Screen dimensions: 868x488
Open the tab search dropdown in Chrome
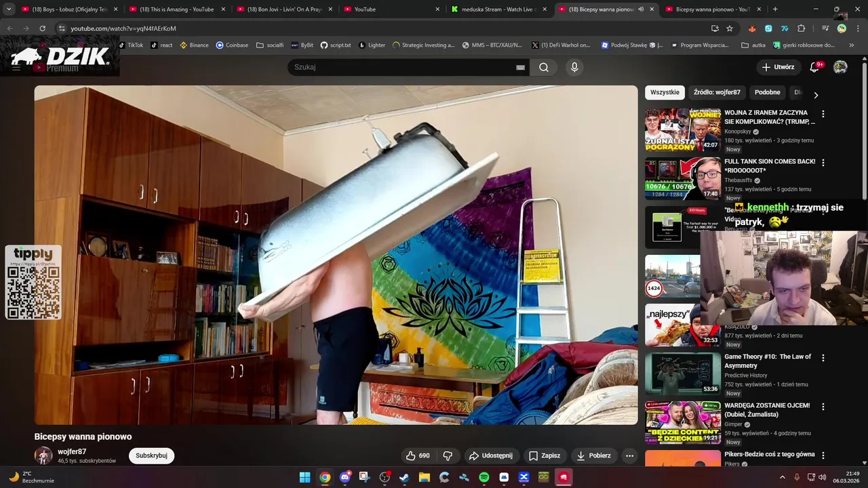click(9, 9)
